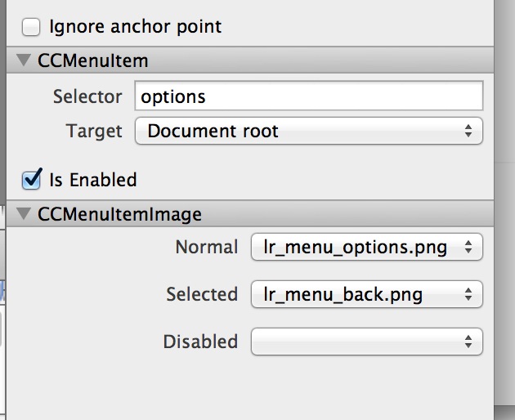Click the CCMenuItemImage section header title
The image size is (515, 420).
[119, 214]
